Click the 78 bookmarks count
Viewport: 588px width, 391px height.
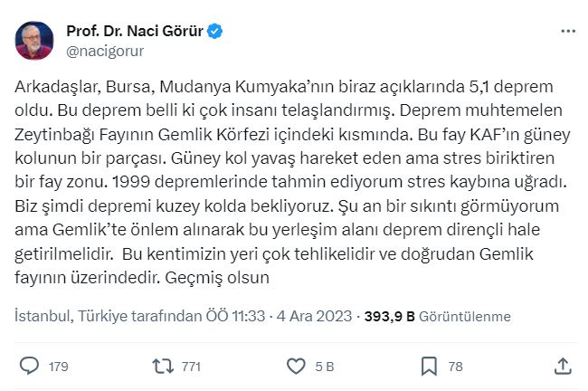455,367
